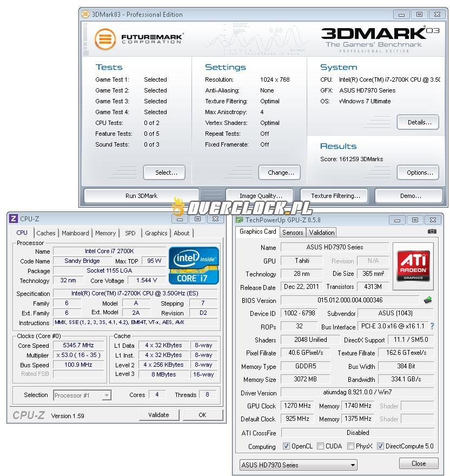
Task: Click the Run 3DMark button
Action: point(142,196)
